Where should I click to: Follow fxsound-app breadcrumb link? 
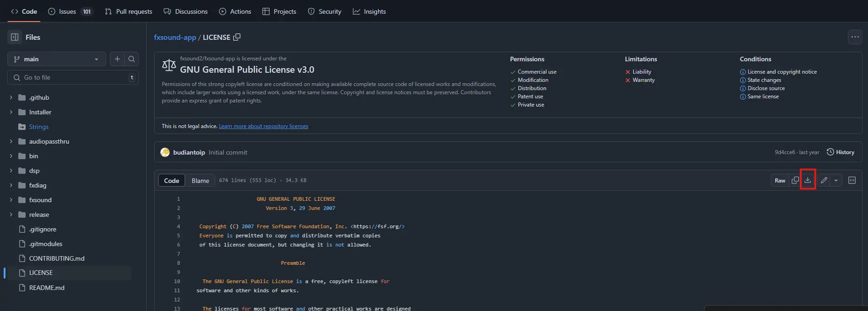click(x=175, y=38)
